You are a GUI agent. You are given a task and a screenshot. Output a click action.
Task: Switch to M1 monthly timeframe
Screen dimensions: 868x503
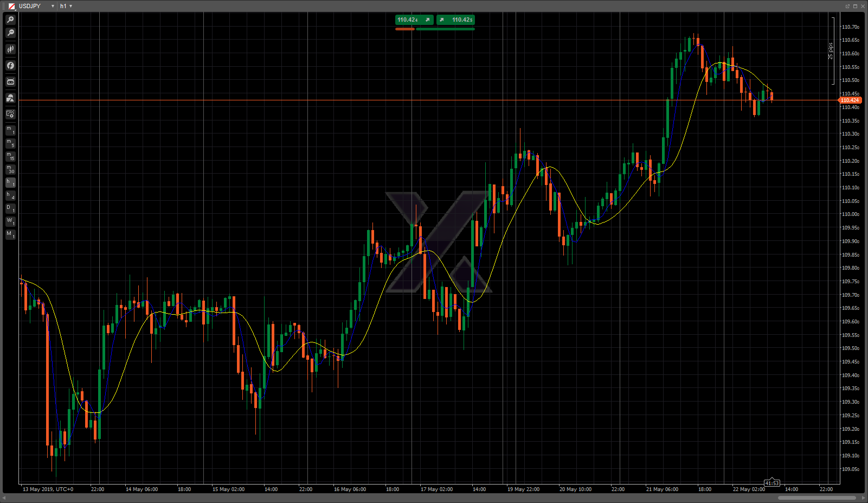(x=10, y=234)
